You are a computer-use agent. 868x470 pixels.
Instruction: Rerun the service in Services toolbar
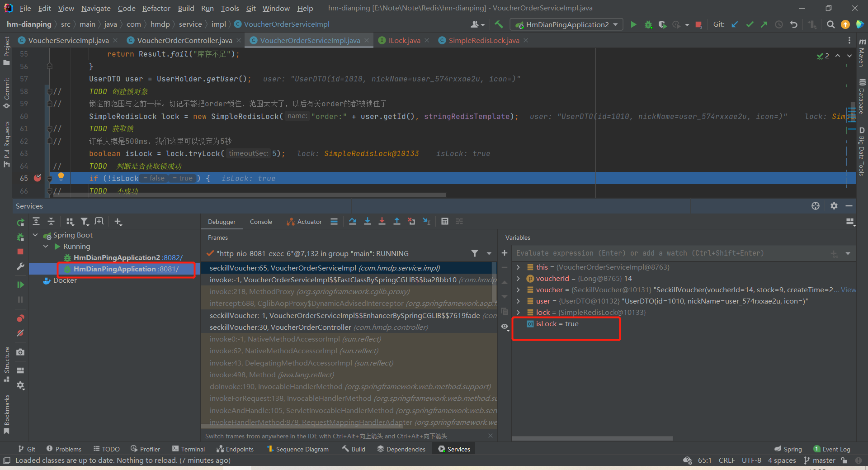(x=20, y=222)
